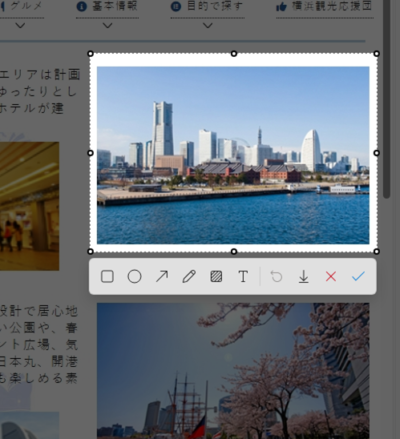This screenshot has width=400, height=439.
Task: Click the bottom-left selection resize handle
Action: pos(90,251)
